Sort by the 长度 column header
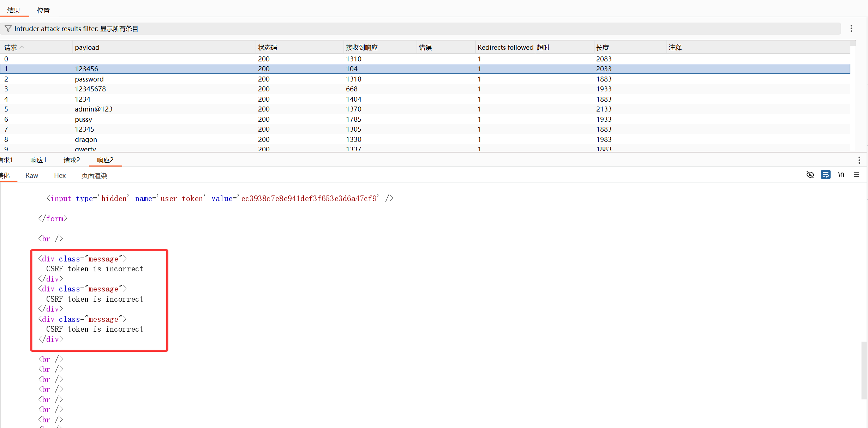Viewport: 868px width, 428px height. click(x=630, y=47)
